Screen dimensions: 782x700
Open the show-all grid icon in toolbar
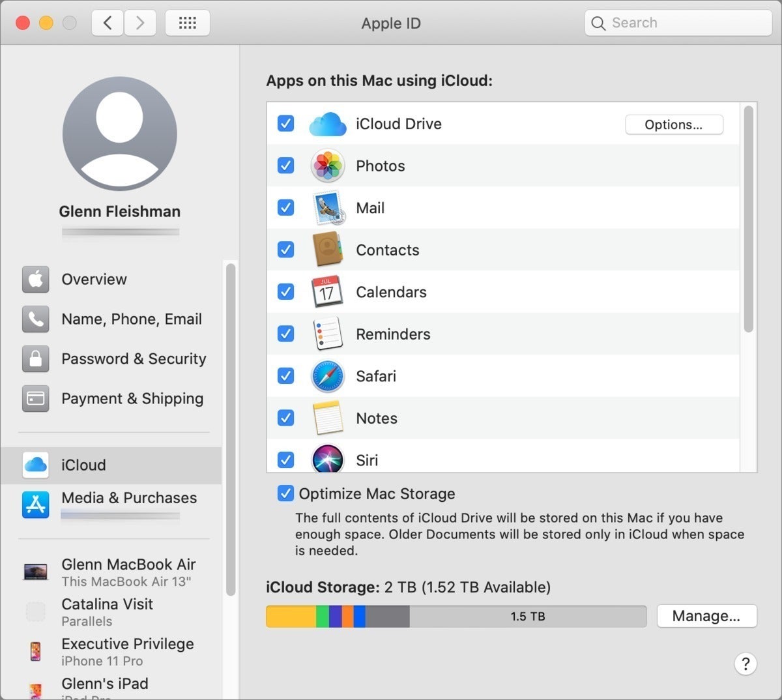188,23
